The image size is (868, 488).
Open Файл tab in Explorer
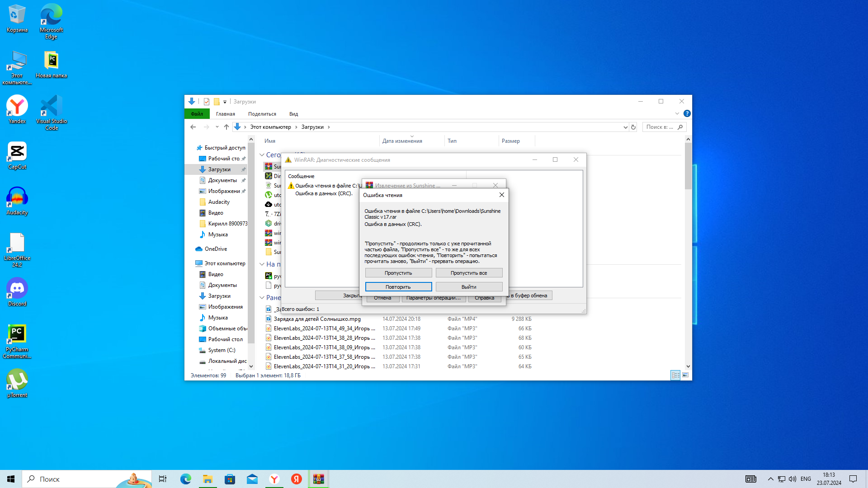197,114
